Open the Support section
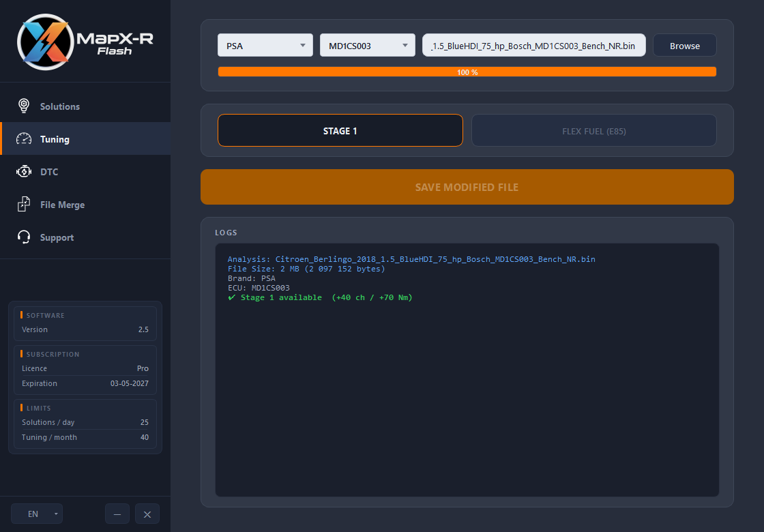Image resolution: width=764 pixels, height=532 pixels. (85, 237)
